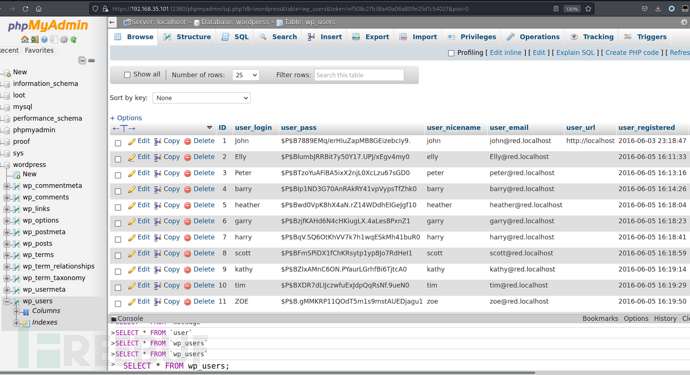Open the column actions dropdown arrow beside ID
The width and height of the screenshot is (690, 375).
click(209, 128)
